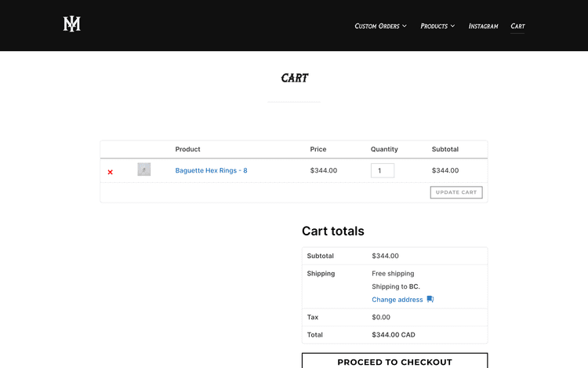Open the Products menu label
The width and height of the screenshot is (588, 368).
(x=434, y=26)
